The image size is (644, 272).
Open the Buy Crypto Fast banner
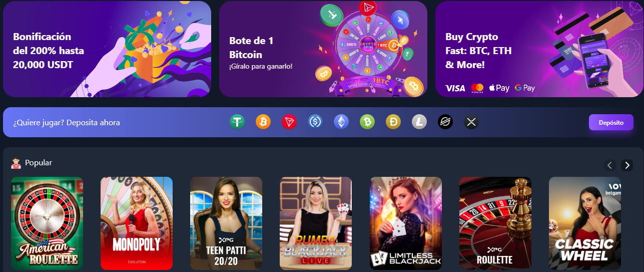tap(539, 49)
